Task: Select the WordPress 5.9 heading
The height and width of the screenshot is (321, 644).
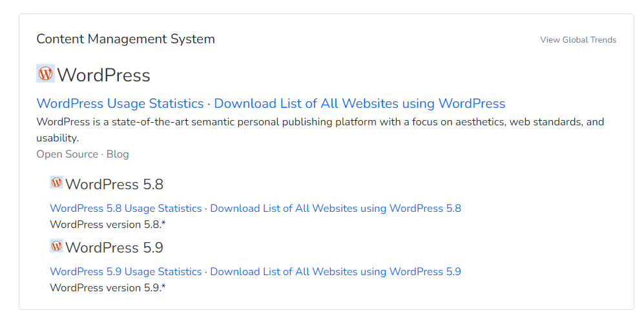Action: click(114, 248)
